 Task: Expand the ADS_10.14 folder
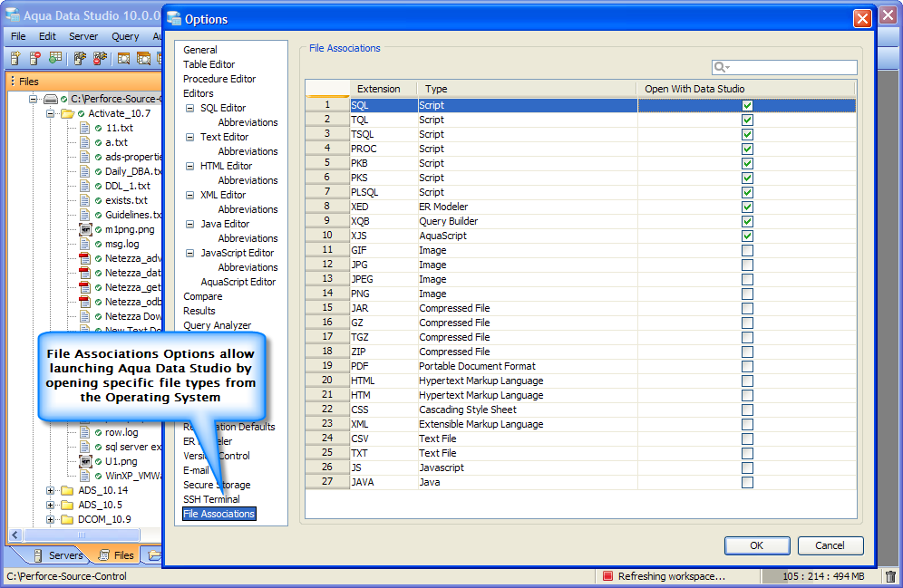point(50,490)
